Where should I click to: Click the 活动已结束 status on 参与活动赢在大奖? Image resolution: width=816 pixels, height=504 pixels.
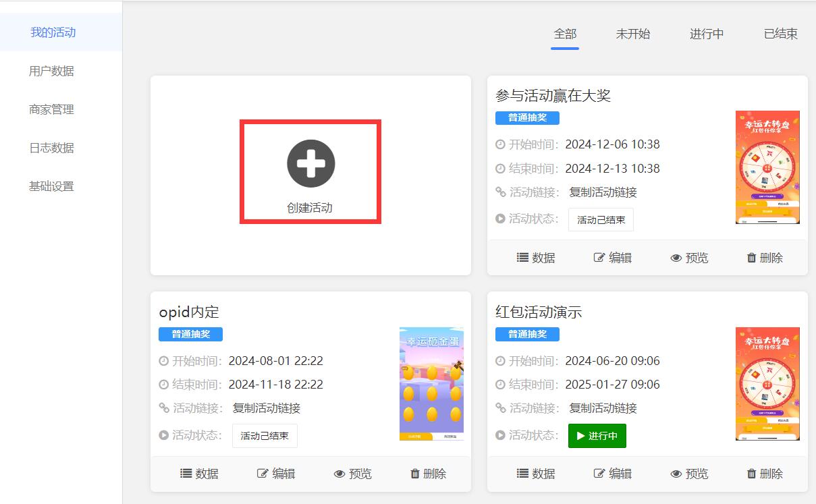[601, 219]
